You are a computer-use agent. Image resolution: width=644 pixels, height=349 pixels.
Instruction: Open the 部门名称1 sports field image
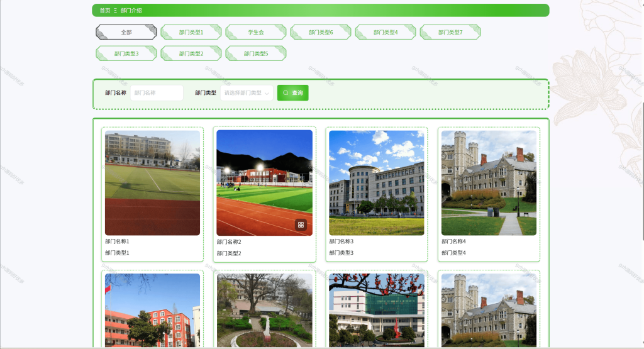coord(152,183)
